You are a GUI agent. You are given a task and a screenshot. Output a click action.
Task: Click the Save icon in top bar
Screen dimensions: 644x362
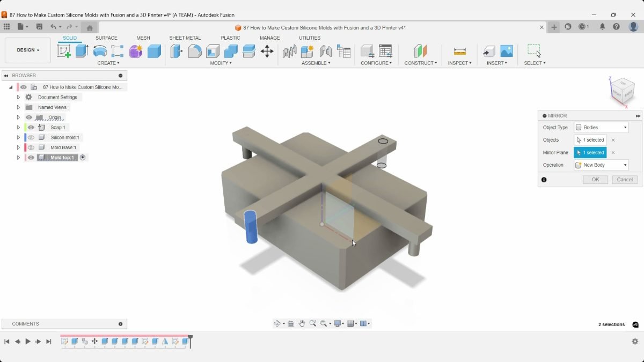click(x=39, y=27)
